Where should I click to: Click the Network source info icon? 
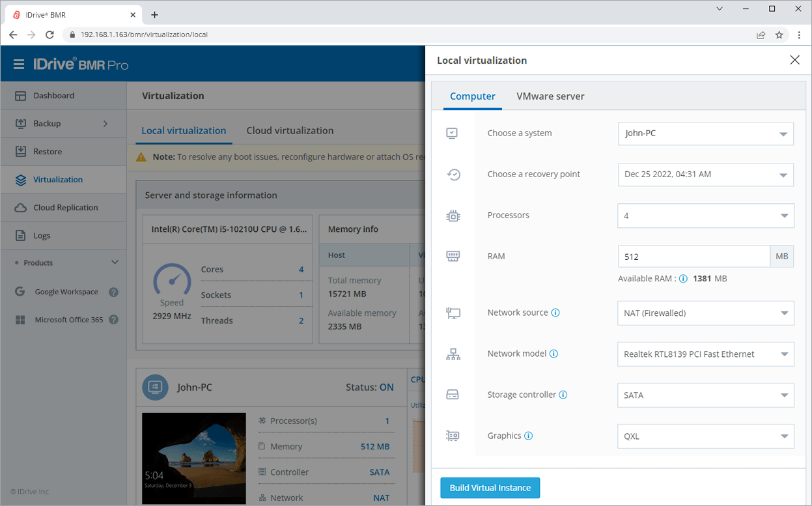tap(555, 313)
